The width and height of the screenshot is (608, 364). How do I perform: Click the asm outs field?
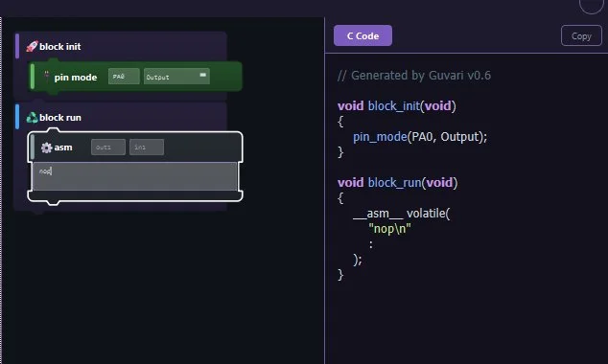coord(108,148)
